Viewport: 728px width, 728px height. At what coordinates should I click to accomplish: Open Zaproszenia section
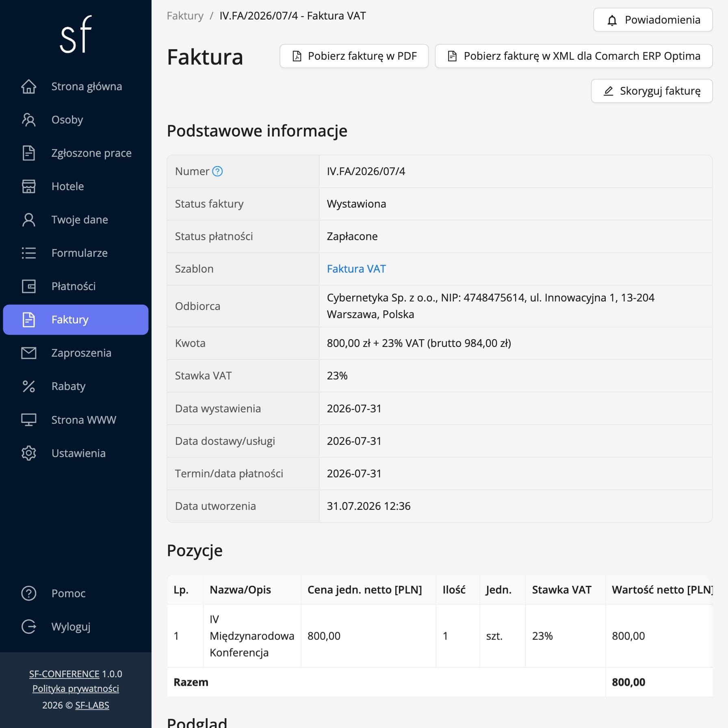76,353
